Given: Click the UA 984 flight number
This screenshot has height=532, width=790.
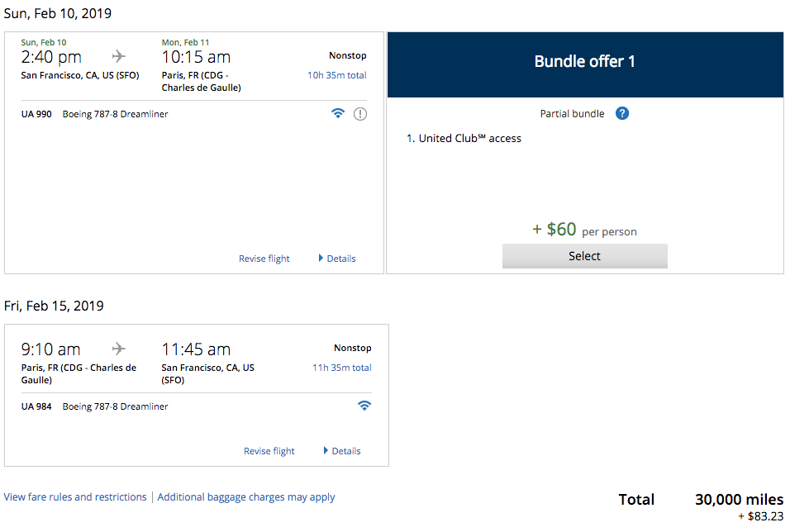Looking at the screenshot, I should [x=36, y=406].
